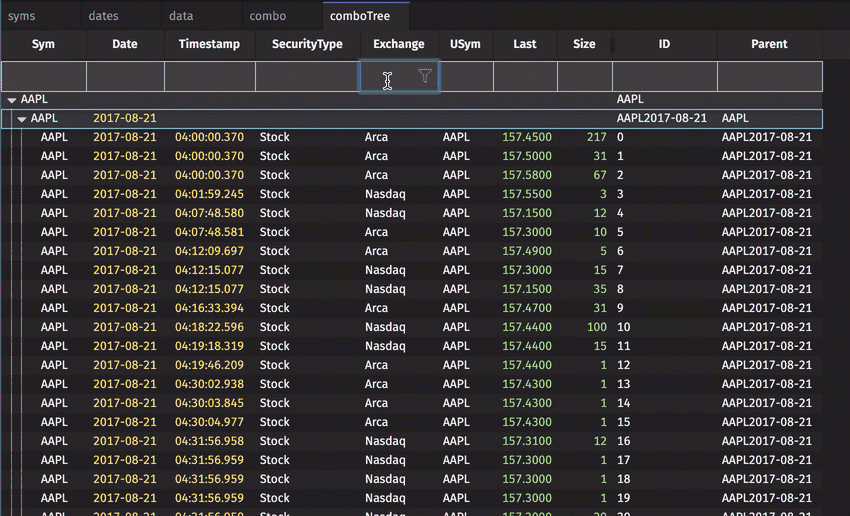Click the ID column filter box
The image size is (850, 516).
[664, 77]
